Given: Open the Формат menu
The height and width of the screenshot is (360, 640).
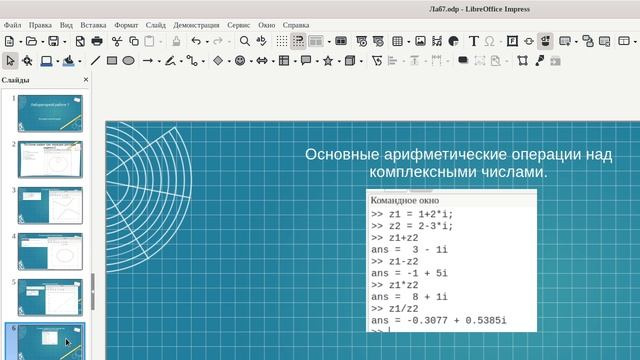Looking at the screenshot, I should [126, 25].
